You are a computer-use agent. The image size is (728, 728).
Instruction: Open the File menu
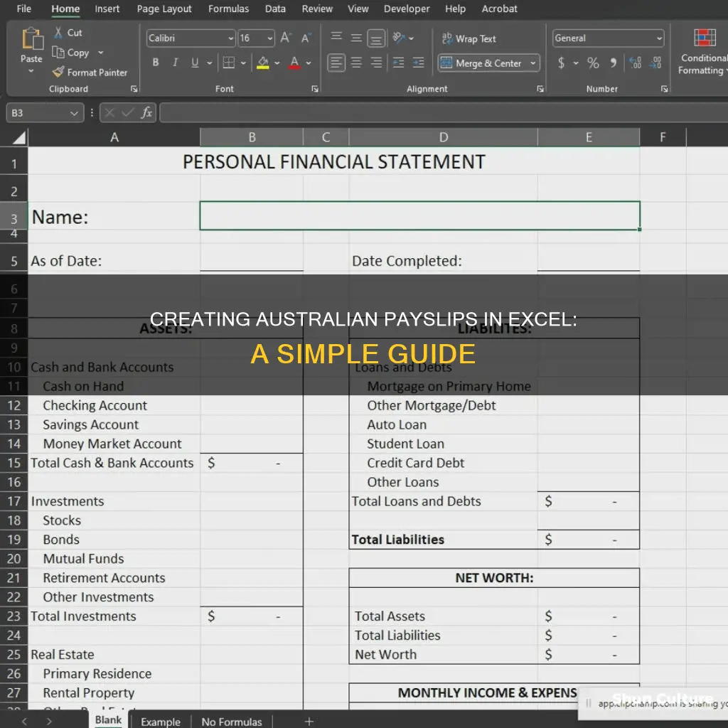[23, 9]
